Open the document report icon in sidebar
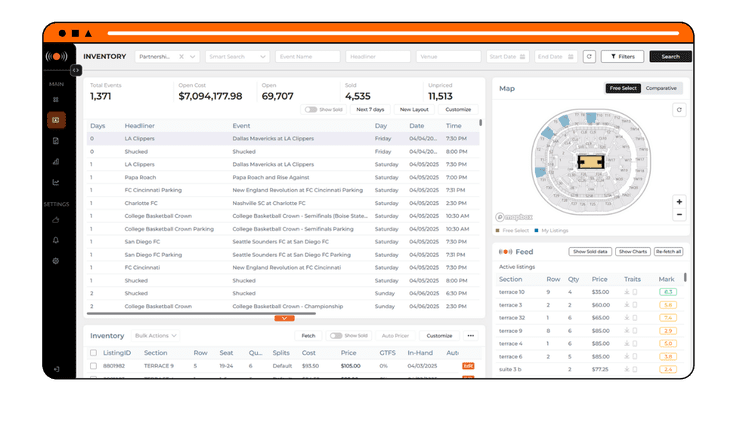The image size is (750, 422). pyautogui.click(x=56, y=141)
